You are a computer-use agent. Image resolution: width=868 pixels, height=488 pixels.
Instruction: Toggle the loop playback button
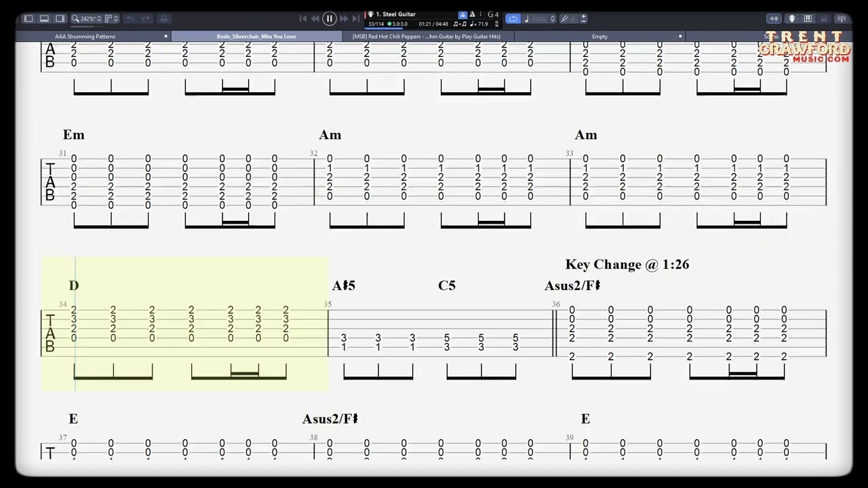click(x=513, y=18)
